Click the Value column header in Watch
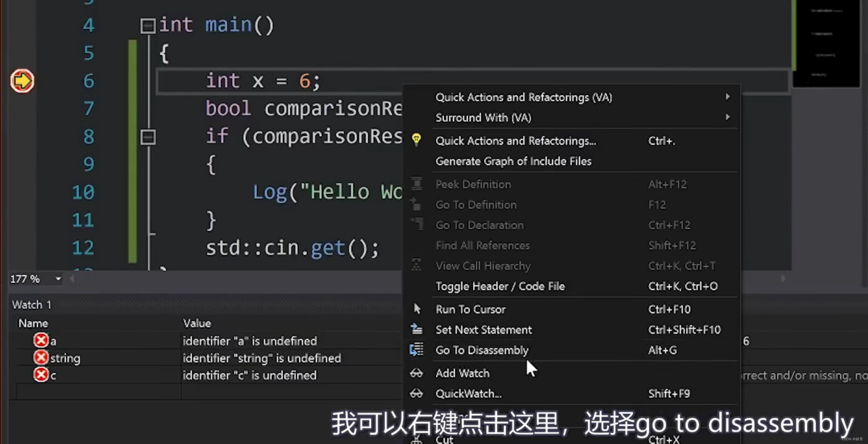 [197, 323]
